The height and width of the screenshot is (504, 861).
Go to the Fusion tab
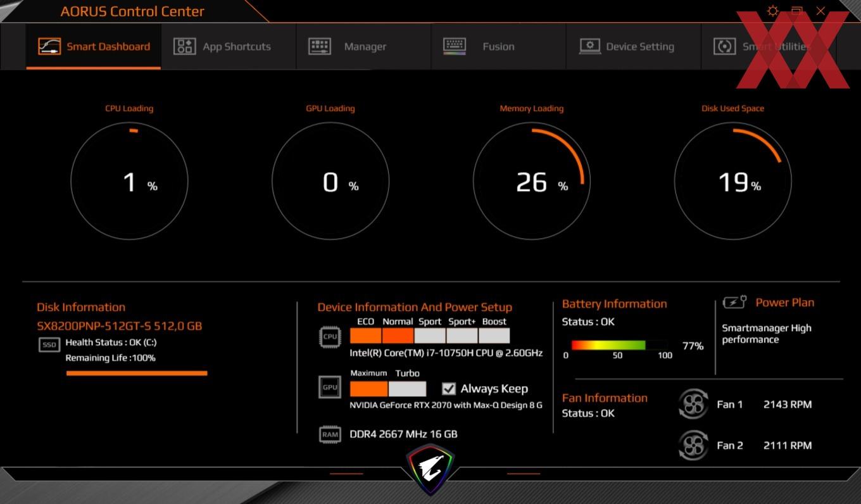(498, 46)
